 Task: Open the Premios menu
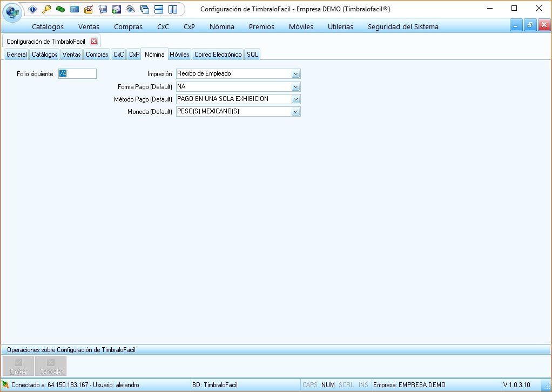[x=261, y=27]
